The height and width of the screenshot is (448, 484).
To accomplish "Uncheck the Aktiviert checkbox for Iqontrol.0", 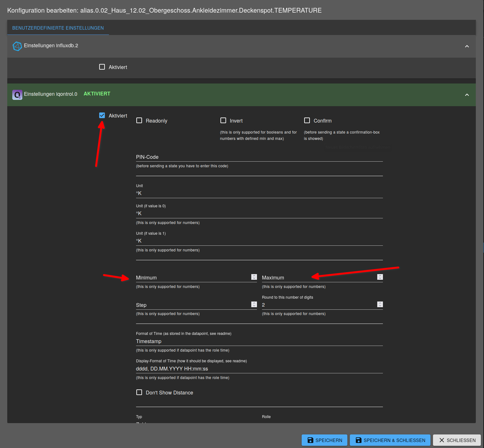I will pyautogui.click(x=102, y=115).
